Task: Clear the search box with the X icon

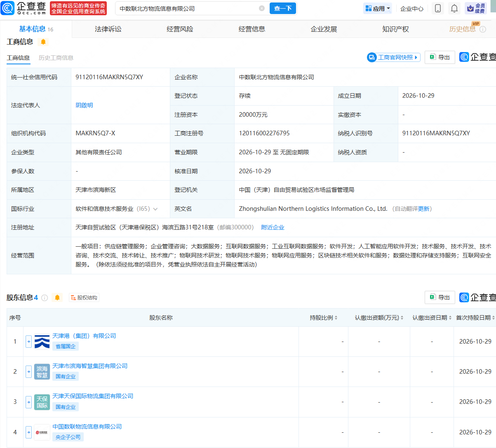Action: 262,8
